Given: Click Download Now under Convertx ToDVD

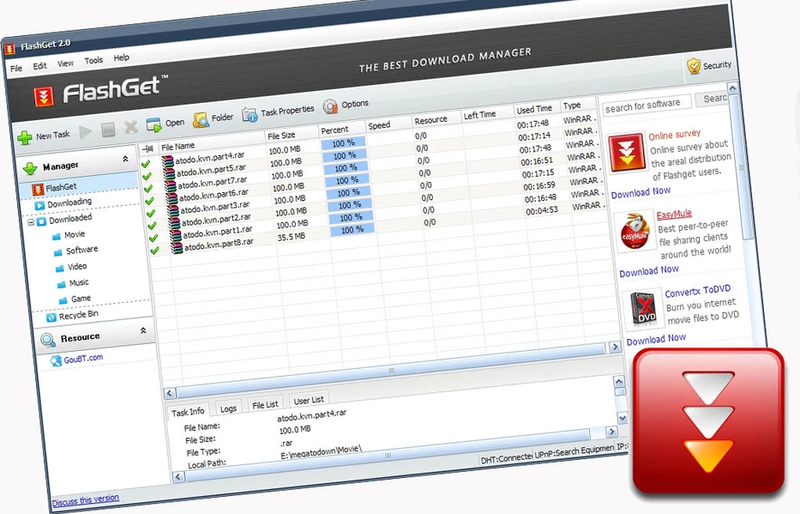Looking at the screenshot, I should [x=656, y=339].
